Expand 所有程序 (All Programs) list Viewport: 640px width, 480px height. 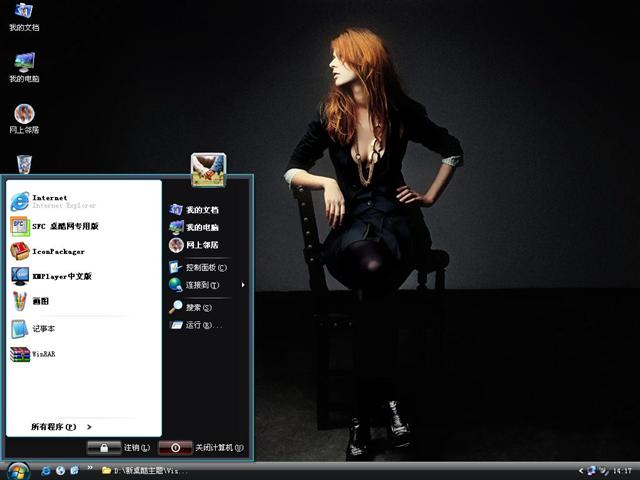(x=61, y=427)
